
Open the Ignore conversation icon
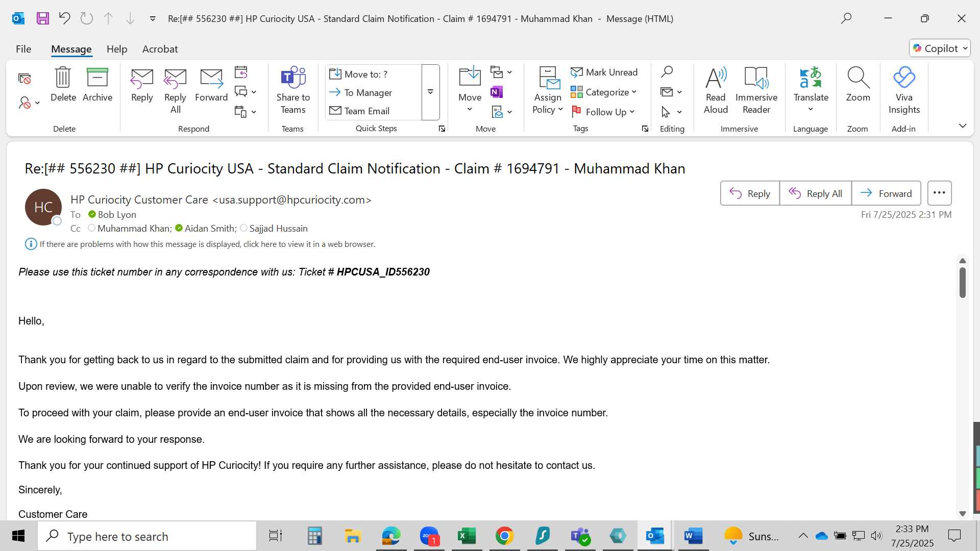click(x=24, y=79)
